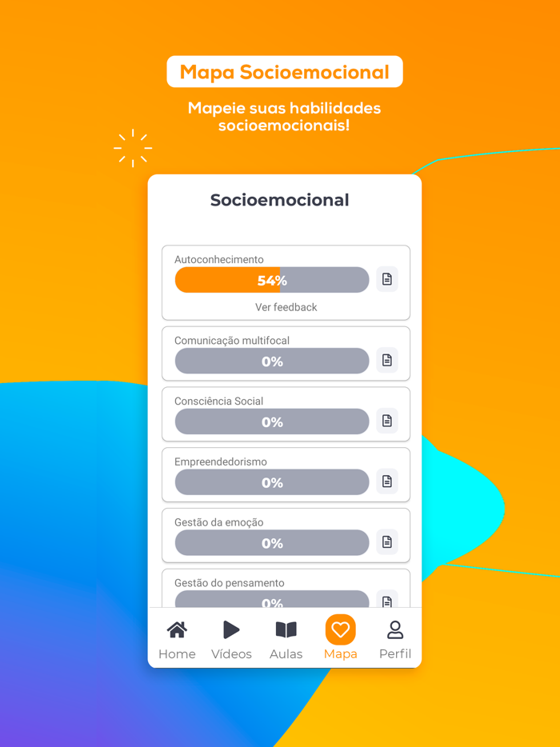Image resolution: width=560 pixels, height=747 pixels.
Task: Tap the Comunicação multifocal 0% progress bar
Action: point(272,362)
